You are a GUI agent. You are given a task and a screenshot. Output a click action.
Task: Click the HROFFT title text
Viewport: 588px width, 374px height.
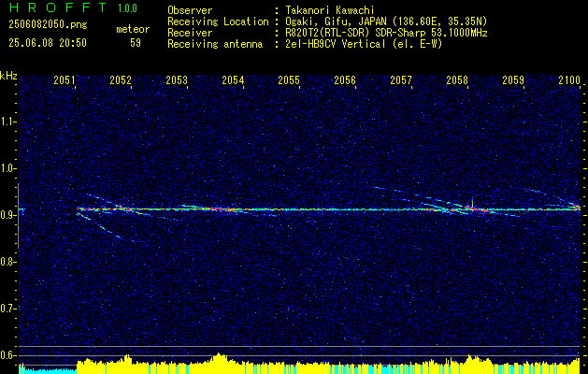coord(58,7)
